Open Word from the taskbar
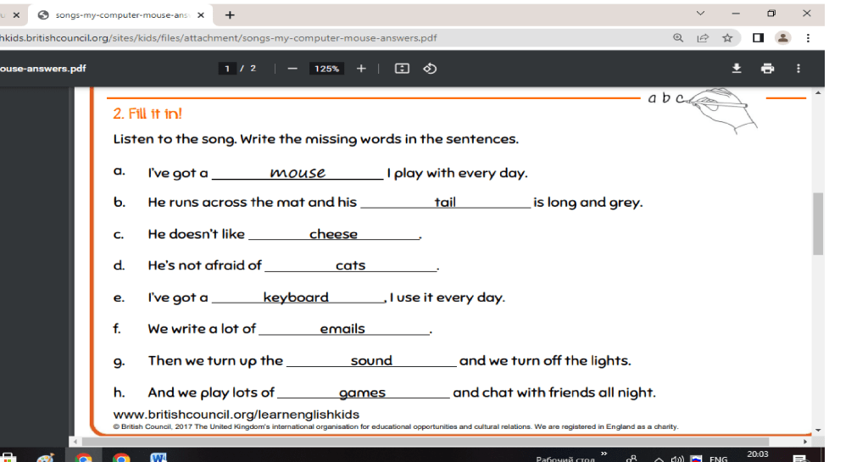The width and height of the screenshot is (868, 462). click(158, 458)
